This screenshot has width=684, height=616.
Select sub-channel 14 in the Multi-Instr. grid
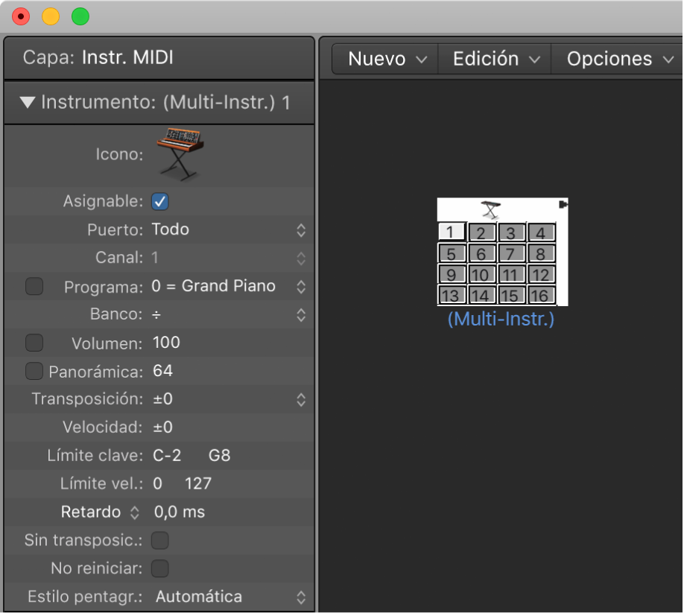(x=481, y=295)
